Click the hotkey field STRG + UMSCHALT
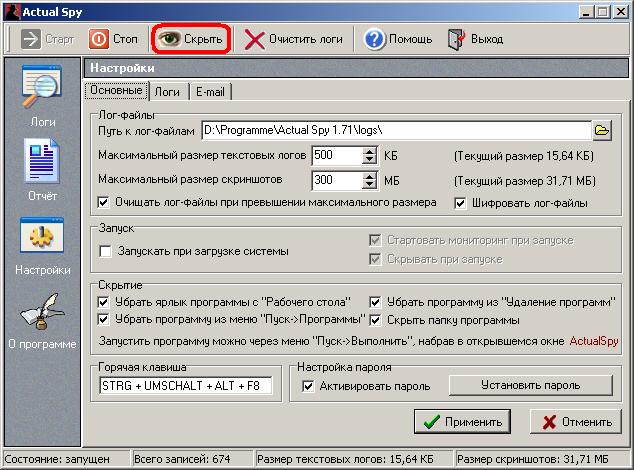 [186, 385]
